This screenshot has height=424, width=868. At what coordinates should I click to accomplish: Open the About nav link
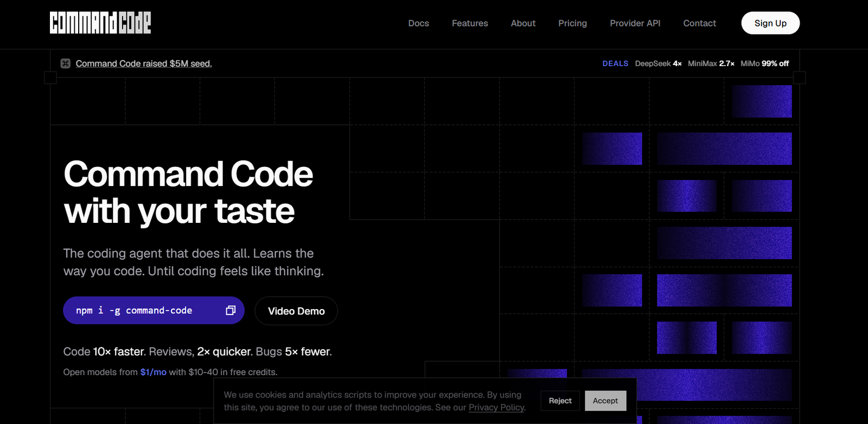click(523, 23)
